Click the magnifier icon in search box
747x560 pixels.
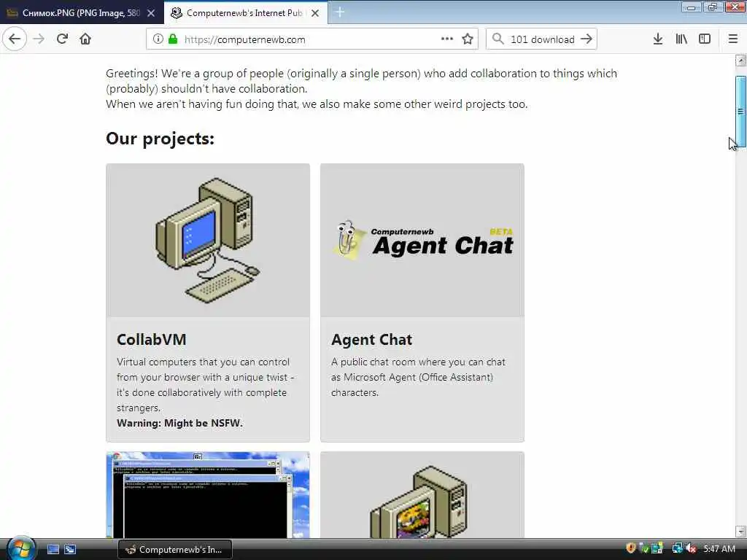pos(498,39)
